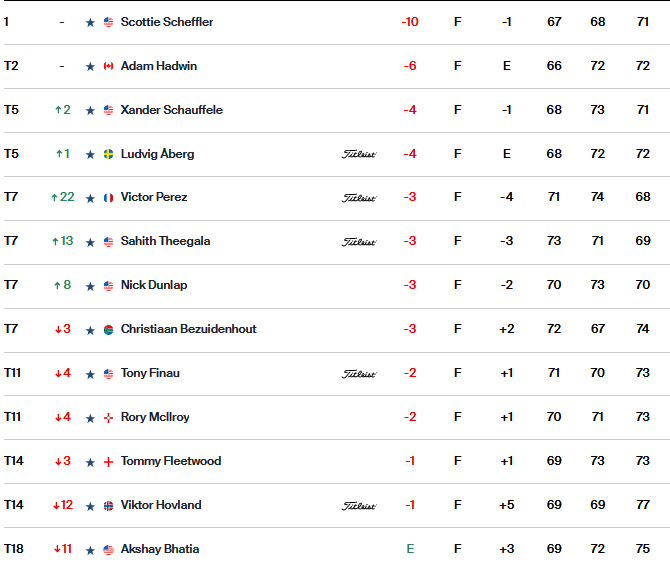Click the Titleist logo beside Victor Perez
The image size is (670, 569).
pos(359,198)
